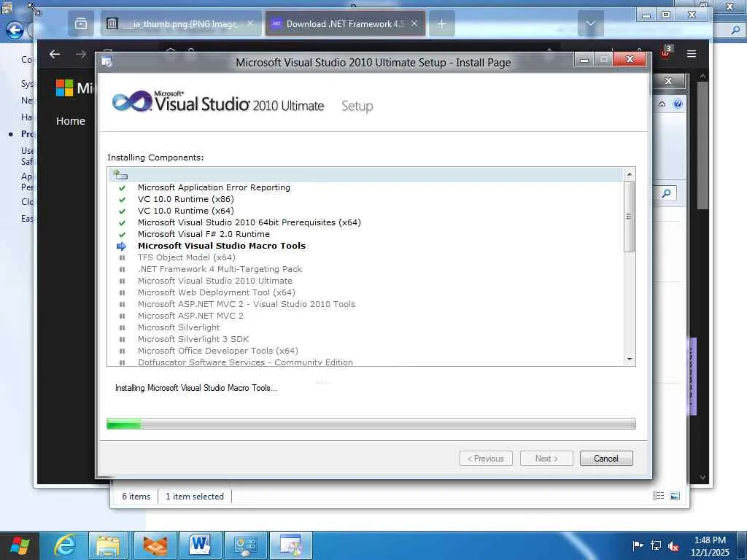Viewport: 747px width, 560px height.
Task: Open clock showing 1:48 PM
Action: point(710,546)
